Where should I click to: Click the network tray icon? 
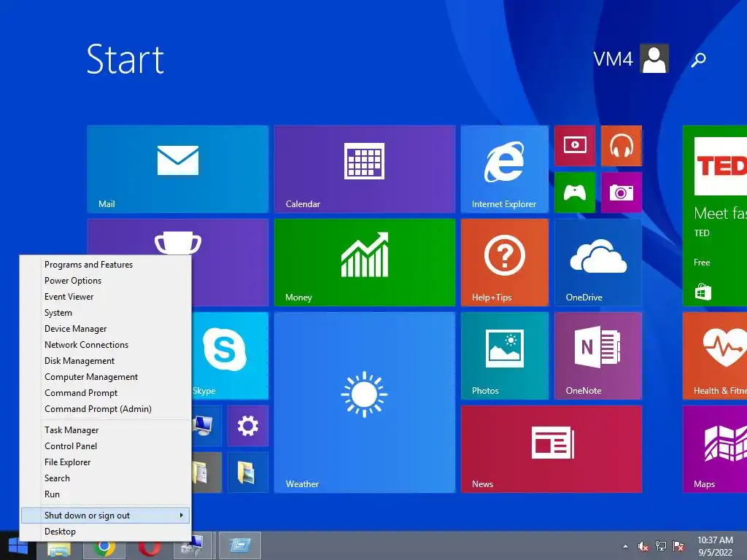click(661, 546)
